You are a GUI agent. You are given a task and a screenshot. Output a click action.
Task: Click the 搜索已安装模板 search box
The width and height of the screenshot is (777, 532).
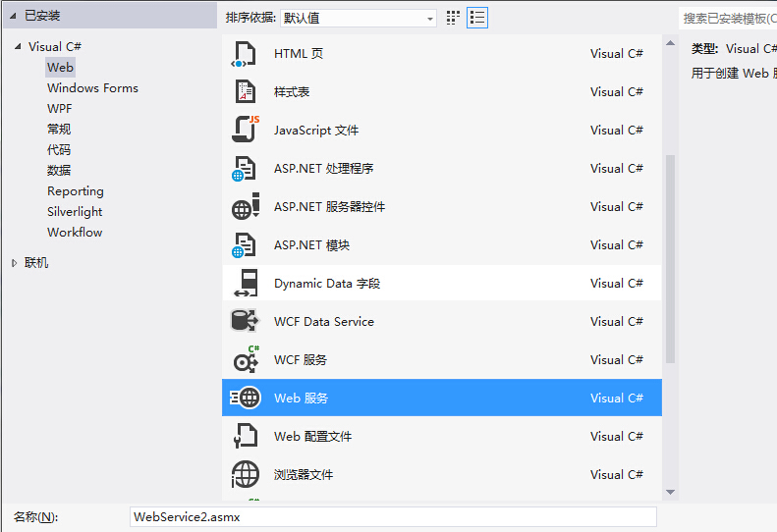(728, 19)
